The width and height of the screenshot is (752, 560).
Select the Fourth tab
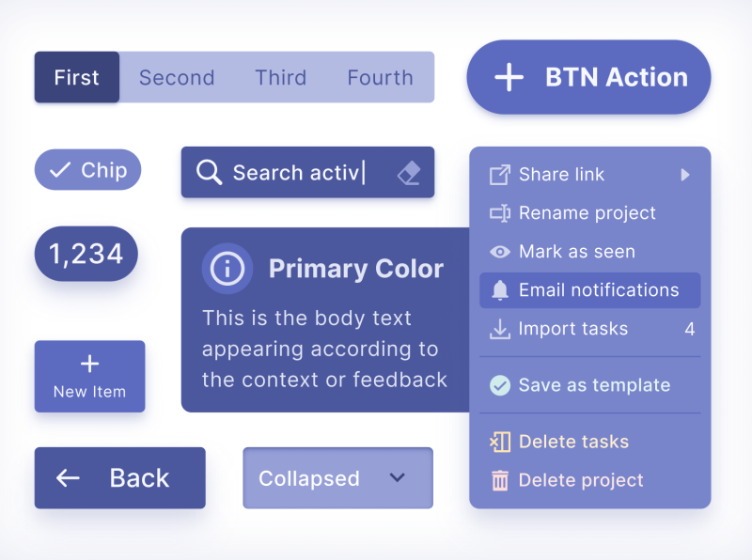380,77
